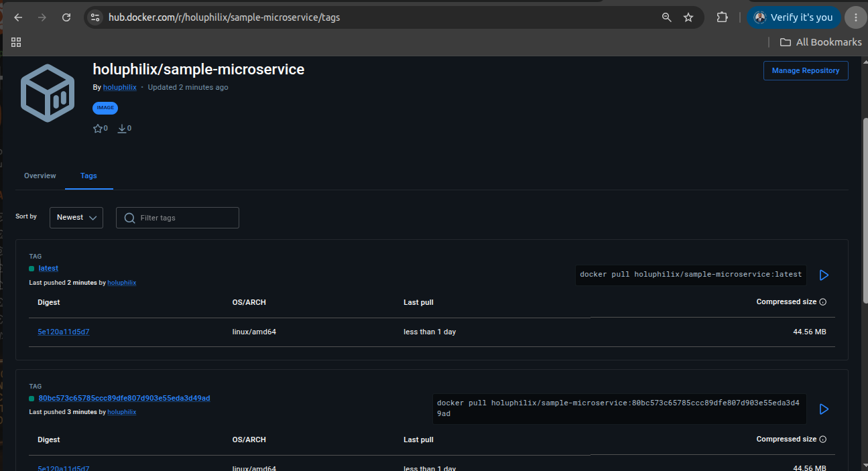Click 'Last pushed 2 minutes' text
868x471 pixels.
pyautogui.click(x=63, y=283)
